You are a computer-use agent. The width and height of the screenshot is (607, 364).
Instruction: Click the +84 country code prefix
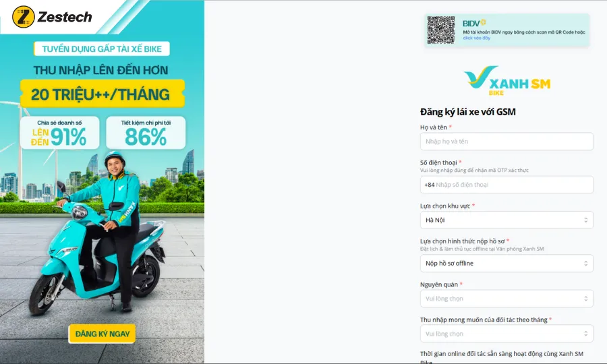(430, 185)
